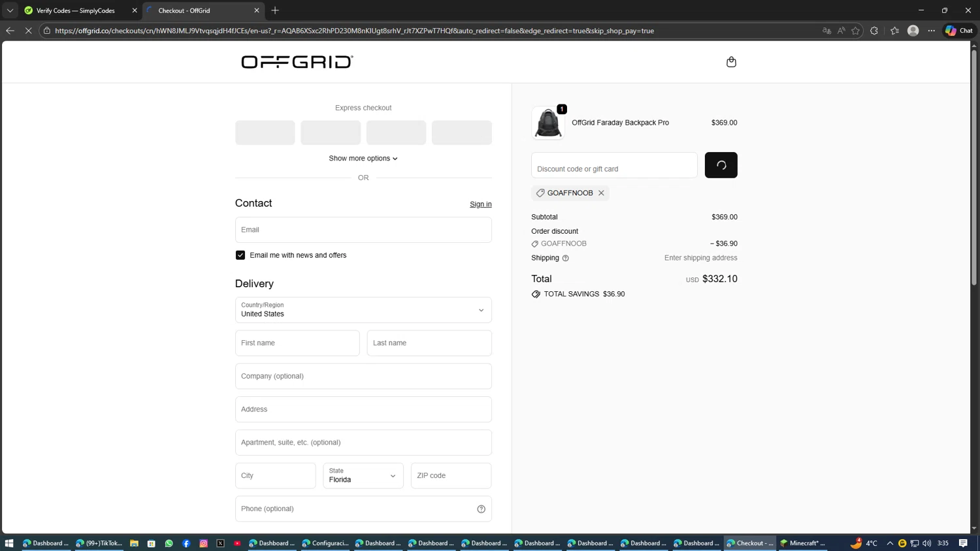Open File Explorer from the taskbar

tap(134, 543)
